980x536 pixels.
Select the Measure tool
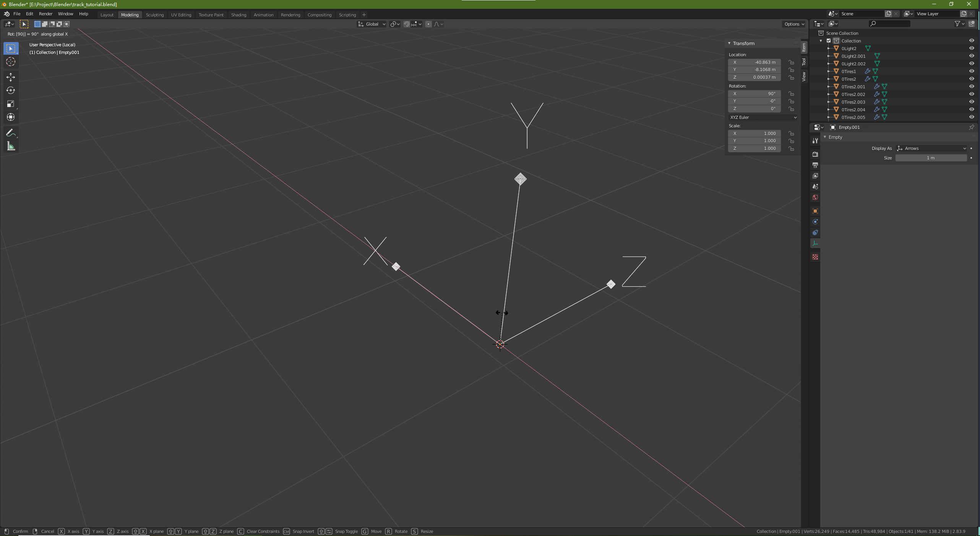pyautogui.click(x=11, y=146)
